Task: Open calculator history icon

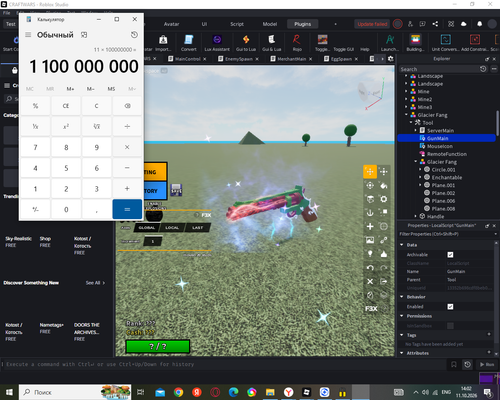Action: point(134,35)
